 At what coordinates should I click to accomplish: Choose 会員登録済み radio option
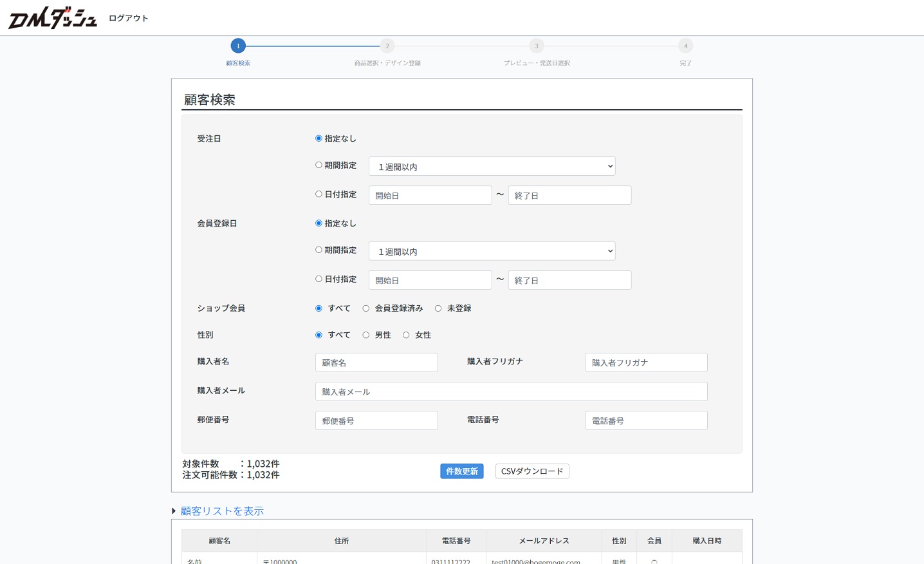click(366, 308)
